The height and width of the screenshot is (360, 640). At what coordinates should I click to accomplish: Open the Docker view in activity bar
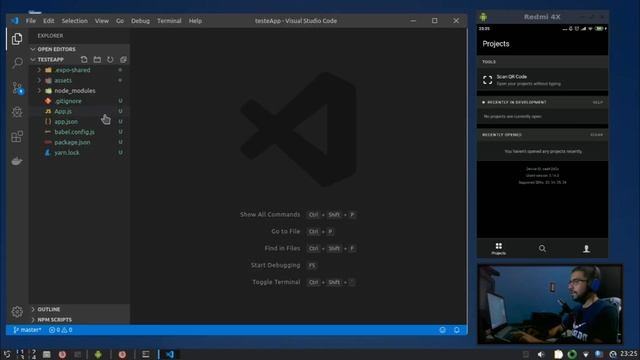click(17, 161)
